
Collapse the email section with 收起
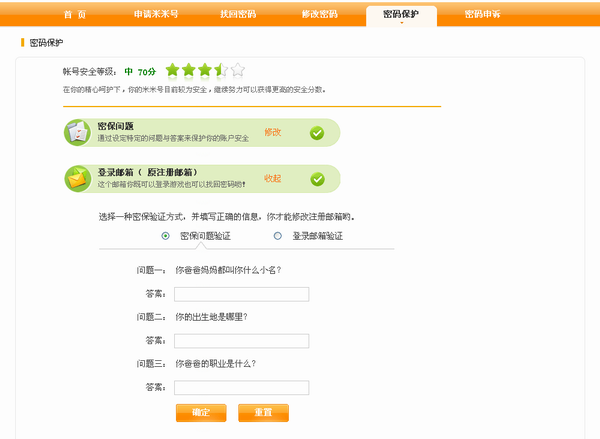point(272,178)
